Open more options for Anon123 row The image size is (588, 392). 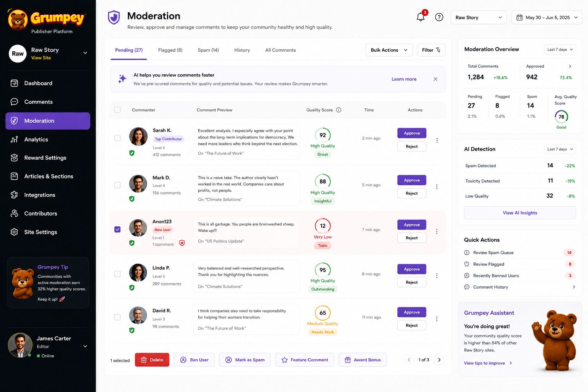437,231
